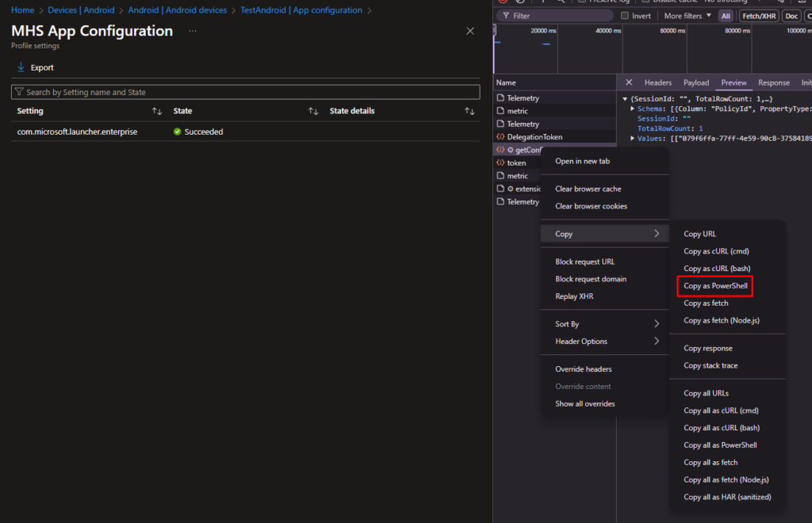Select the DelegationToken request icon
Viewport: 812px width, 523px height.
point(500,137)
